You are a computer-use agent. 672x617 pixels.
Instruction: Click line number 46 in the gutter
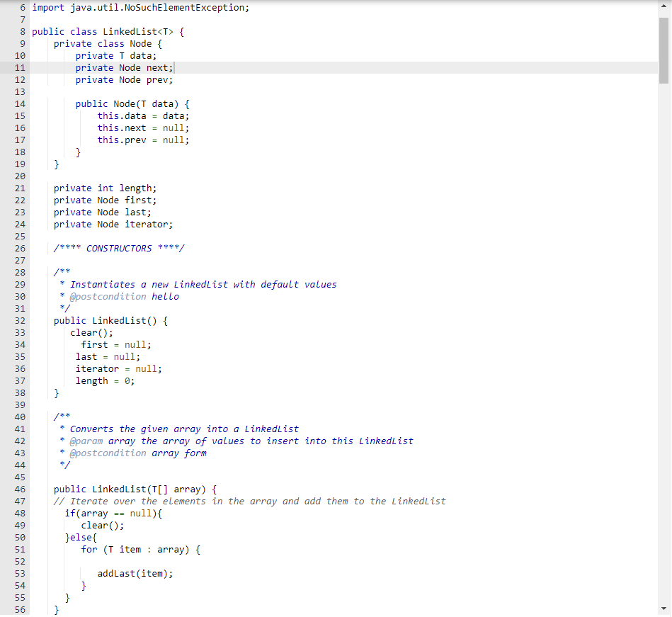point(20,489)
